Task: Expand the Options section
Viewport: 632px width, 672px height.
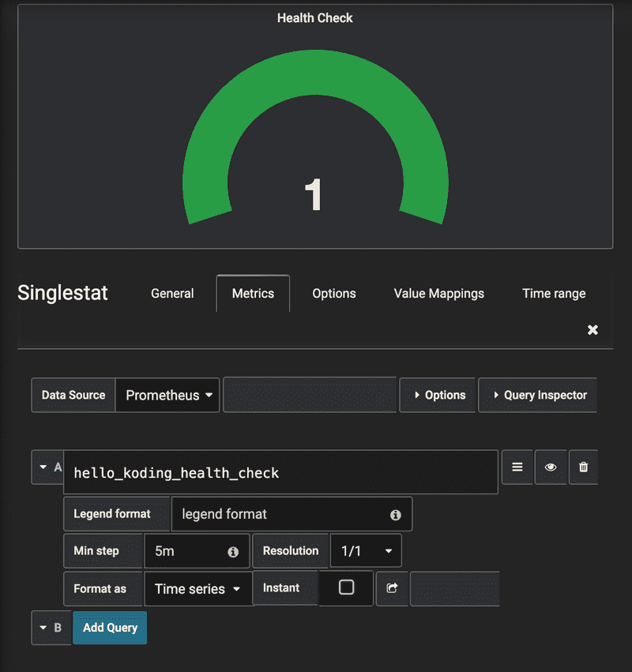Action: click(x=438, y=395)
